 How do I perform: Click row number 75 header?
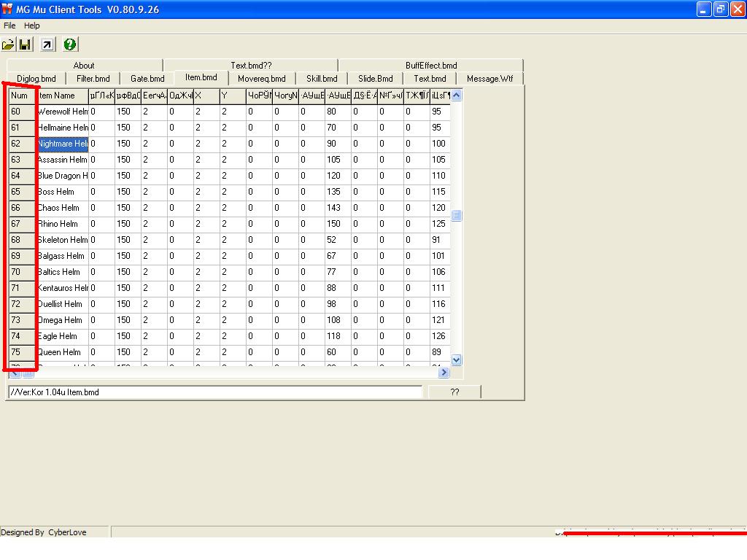point(22,352)
